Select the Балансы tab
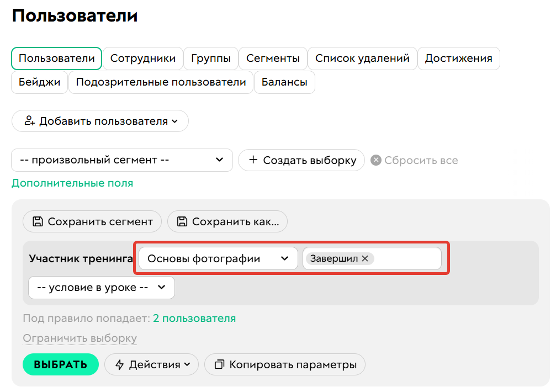 pos(284,82)
